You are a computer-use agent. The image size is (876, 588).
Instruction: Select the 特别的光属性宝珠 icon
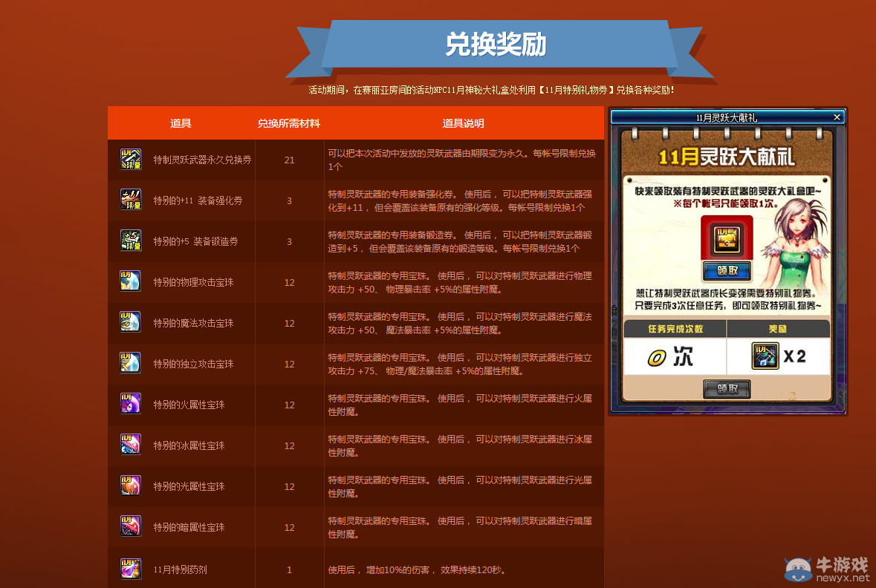(130, 486)
